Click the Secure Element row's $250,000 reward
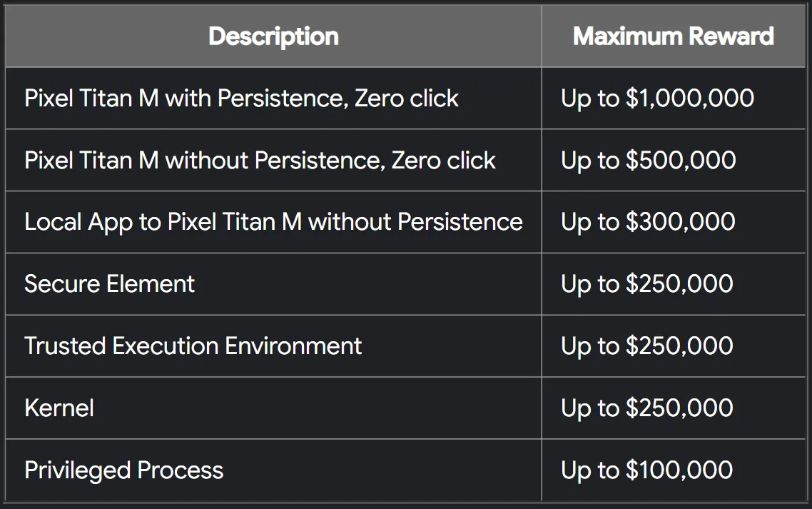This screenshot has height=509, width=812. (x=648, y=284)
